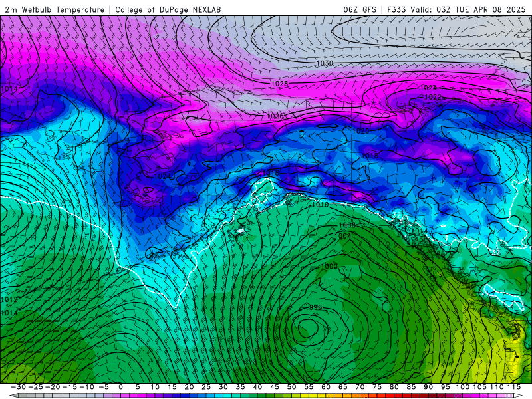Click the 1004 pressure contour label

pyautogui.click(x=344, y=236)
